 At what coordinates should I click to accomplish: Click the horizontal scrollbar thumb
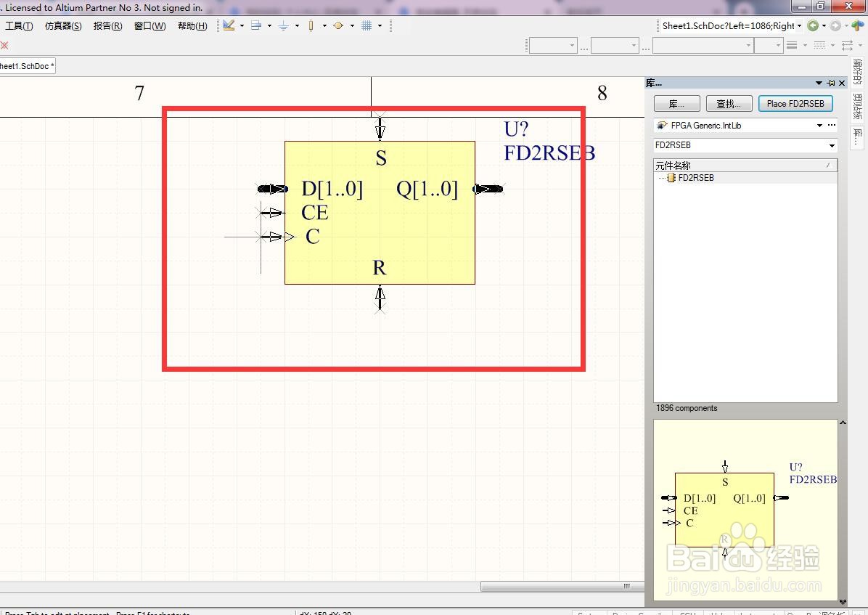click(x=562, y=586)
